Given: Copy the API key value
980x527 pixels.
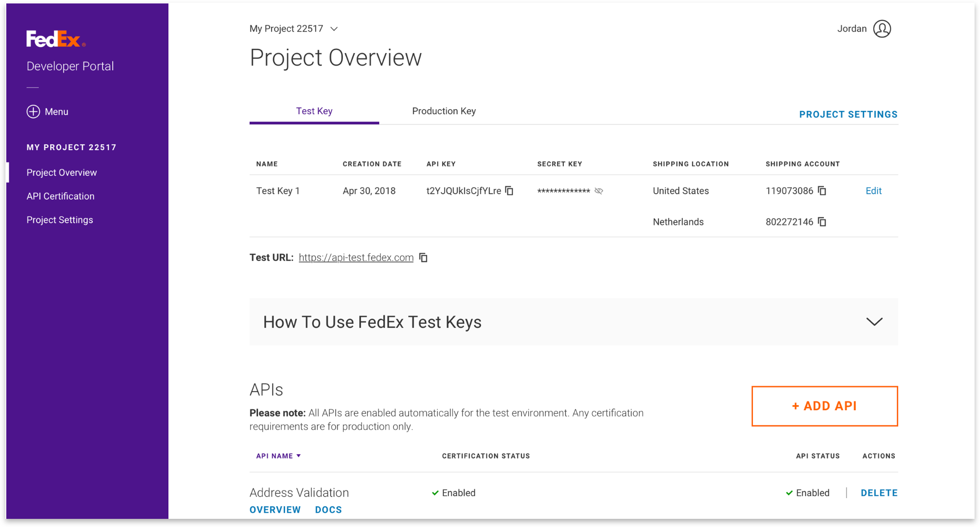Looking at the screenshot, I should pyautogui.click(x=509, y=191).
